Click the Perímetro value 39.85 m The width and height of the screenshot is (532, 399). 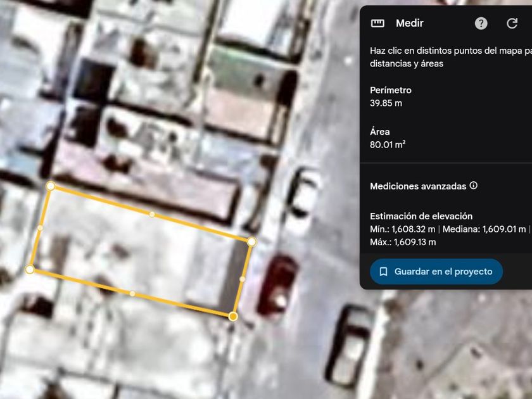tap(386, 103)
